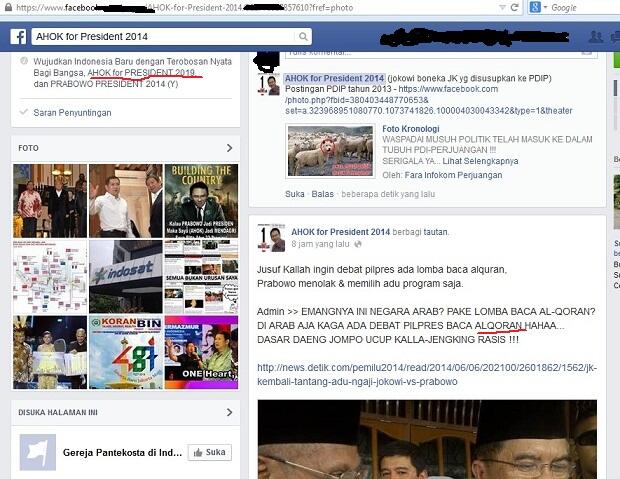Open the facebook.com photo.php URL in comment
Screen dimensions: 620x479
tap(429, 100)
